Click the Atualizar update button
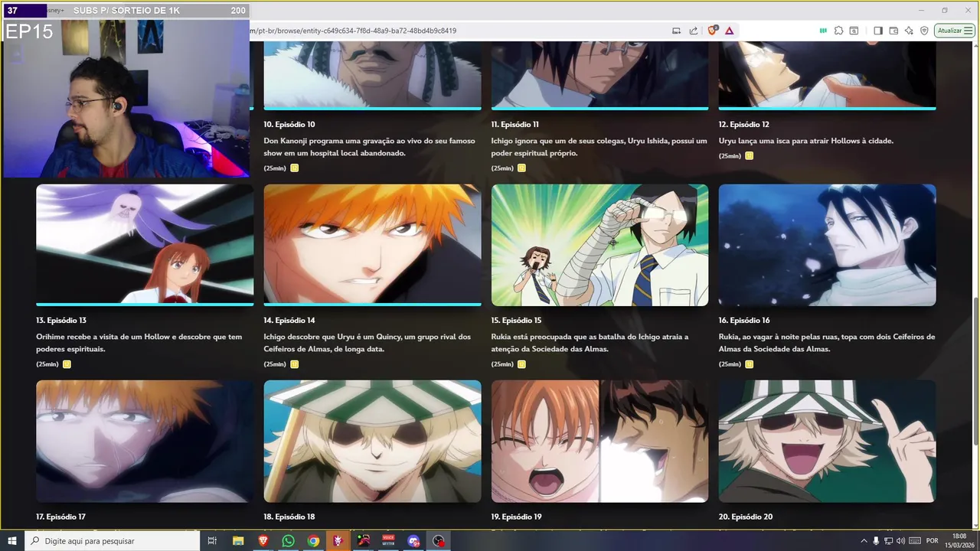Viewport: 980px width, 551px height. (x=954, y=31)
